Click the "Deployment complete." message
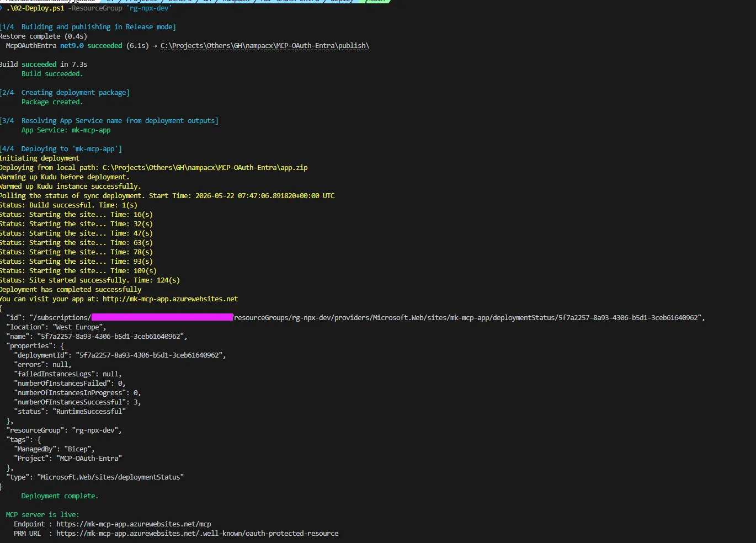Viewport: 756px width, 543px height. (60, 496)
